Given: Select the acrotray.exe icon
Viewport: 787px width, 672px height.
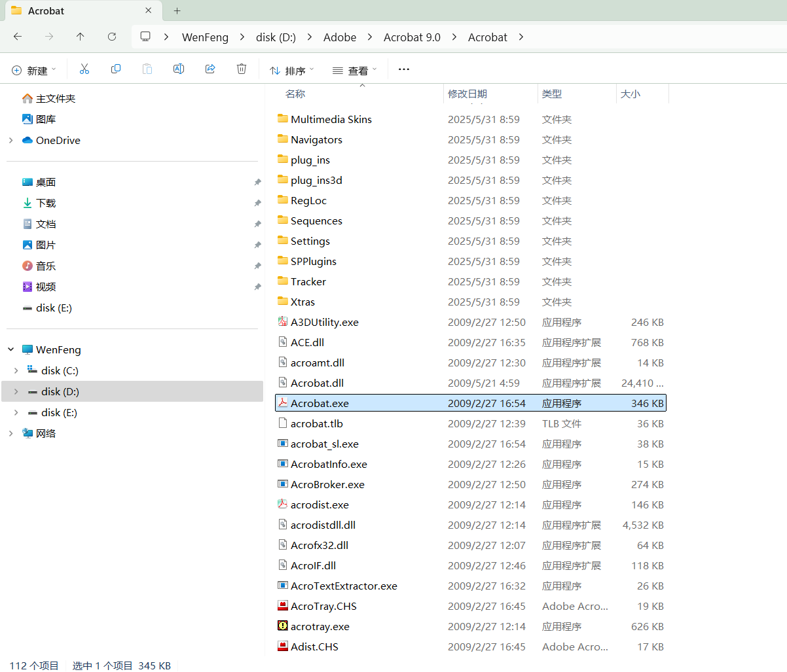Looking at the screenshot, I should click(283, 626).
